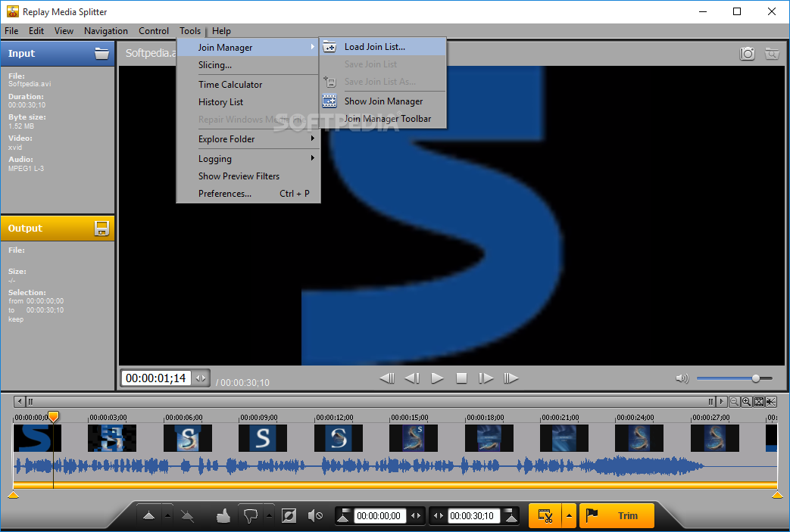Click the selection start time field 00:00:00;00
This screenshot has width=790, height=532.
pyautogui.click(x=379, y=516)
